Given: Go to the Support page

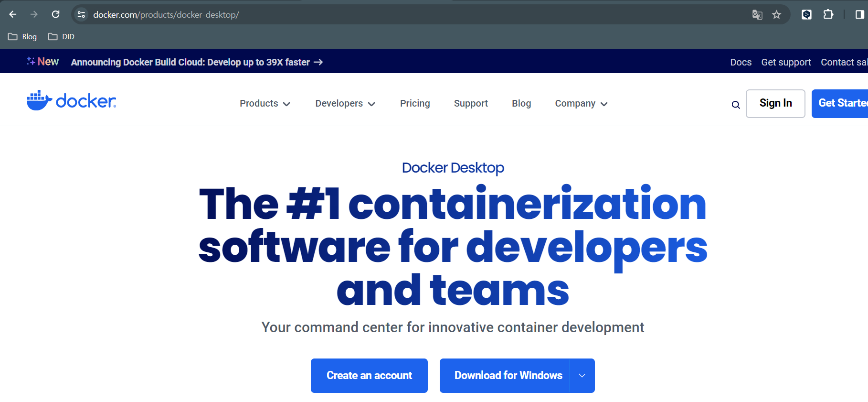Looking at the screenshot, I should [471, 104].
